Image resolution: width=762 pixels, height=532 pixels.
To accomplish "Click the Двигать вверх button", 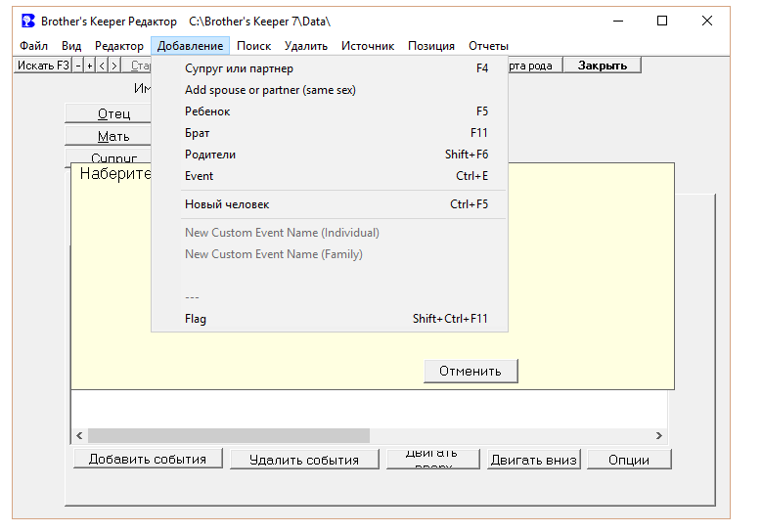I will tap(433, 460).
